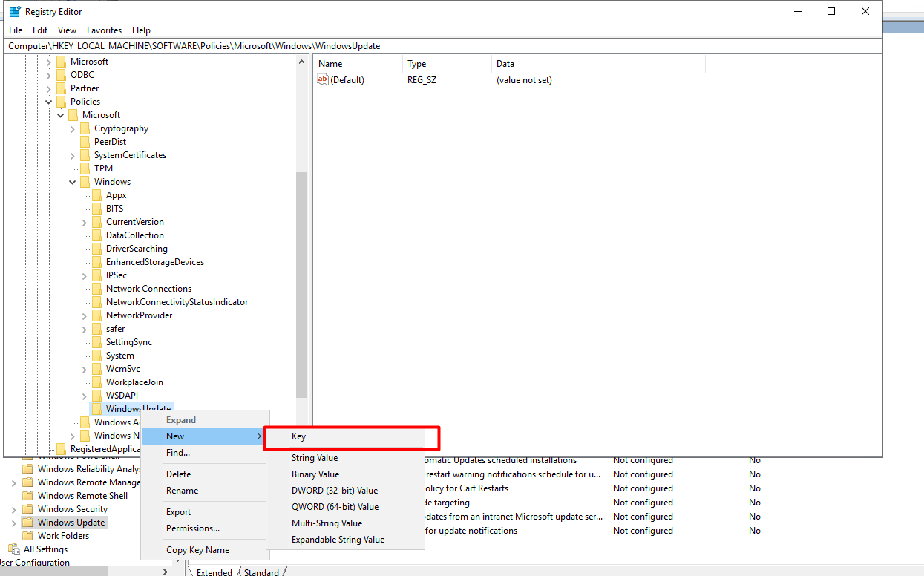Viewport: 924px width, 576px height.
Task: Click the tree pane vertical scrollbar
Action: click(301, 282)
